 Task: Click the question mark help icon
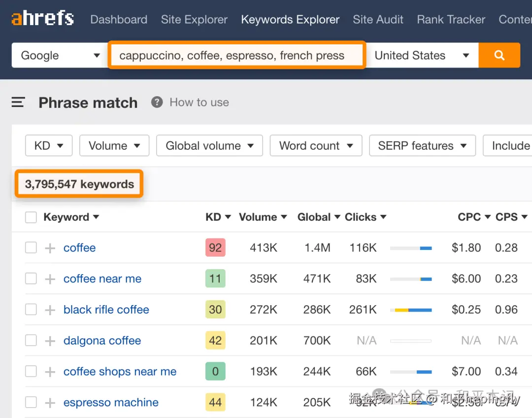pyautogui.click(x=157, y=102)
